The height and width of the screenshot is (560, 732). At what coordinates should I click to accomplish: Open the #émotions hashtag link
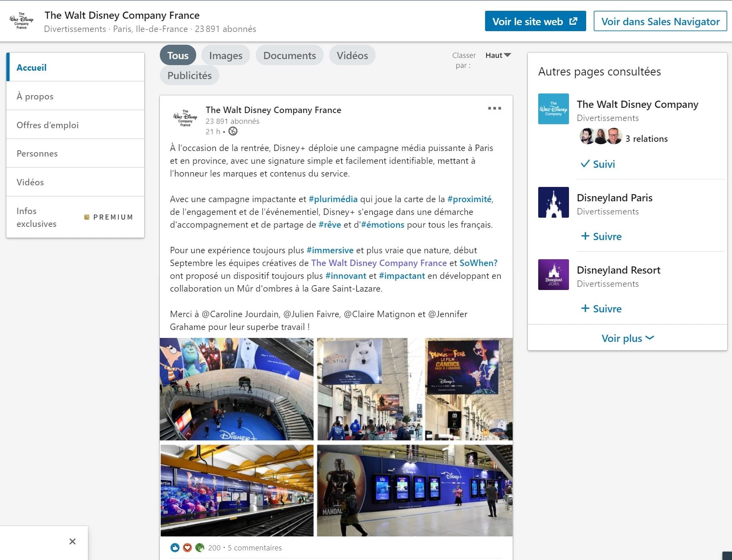pyautogui.click(x=383, y=224)
